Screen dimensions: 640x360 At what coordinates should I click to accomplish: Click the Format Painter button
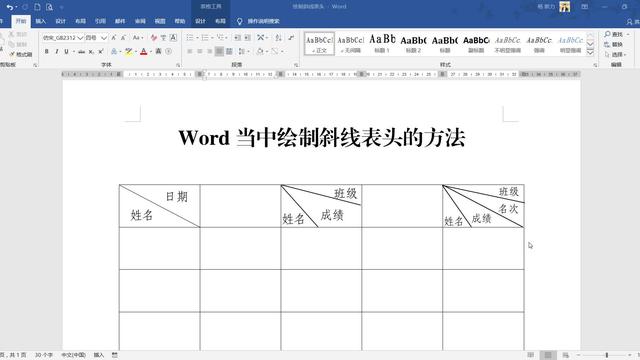21,54
